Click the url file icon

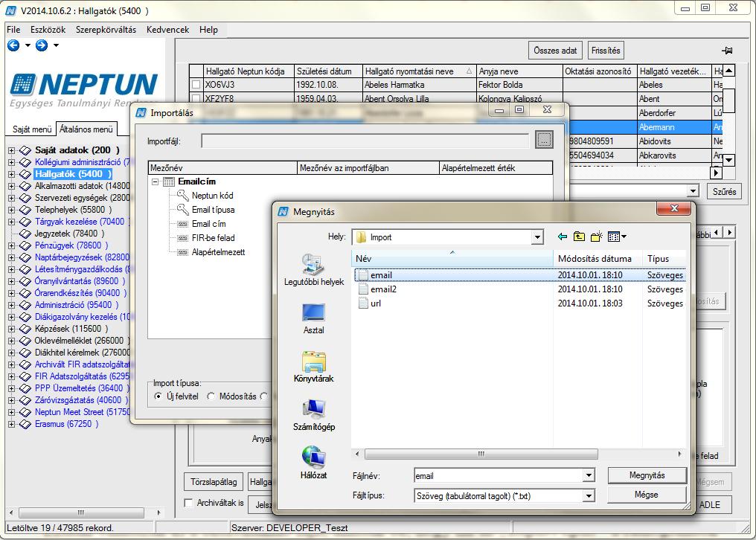363,303
